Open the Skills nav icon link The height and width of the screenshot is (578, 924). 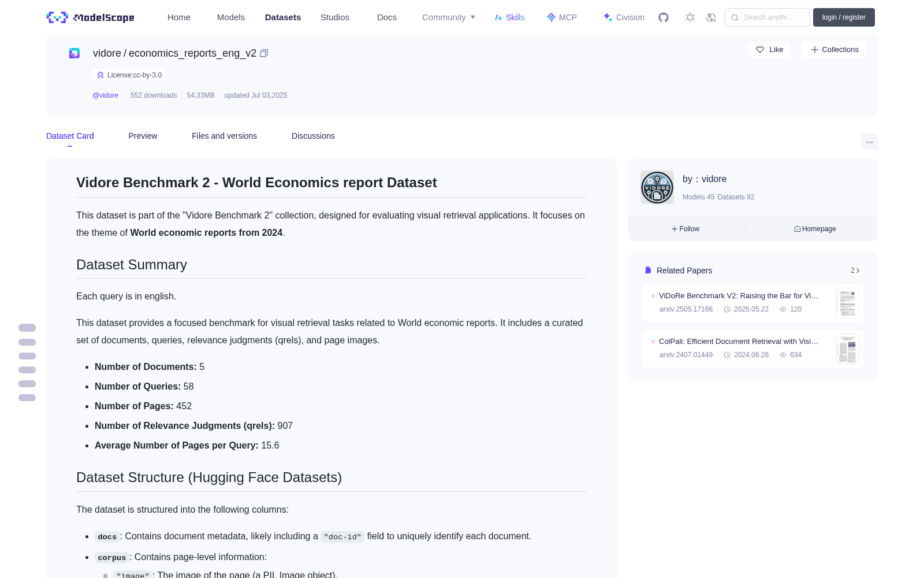pyautogui.click(x=509, y=17)
